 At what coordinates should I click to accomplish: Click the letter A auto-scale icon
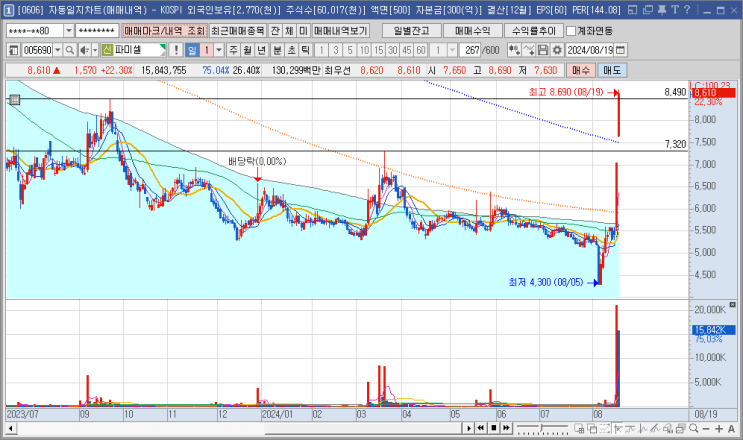pyautogui.click(x=731, y=428)
